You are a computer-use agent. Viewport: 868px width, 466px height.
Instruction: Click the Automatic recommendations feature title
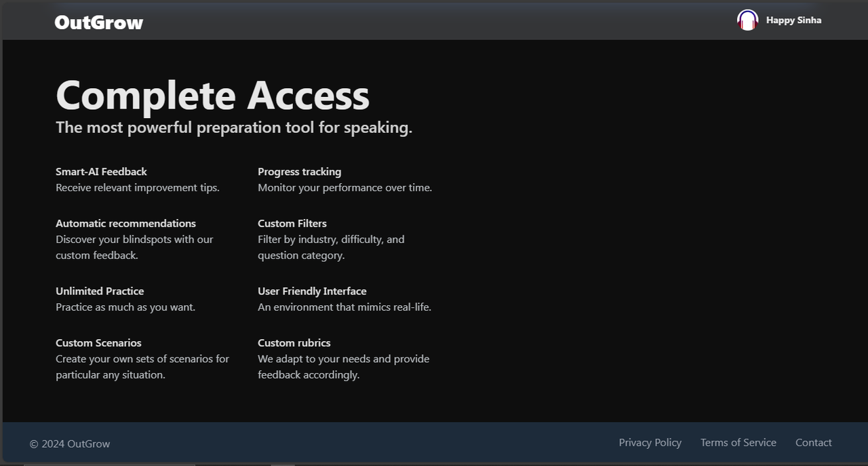[125, 223]
